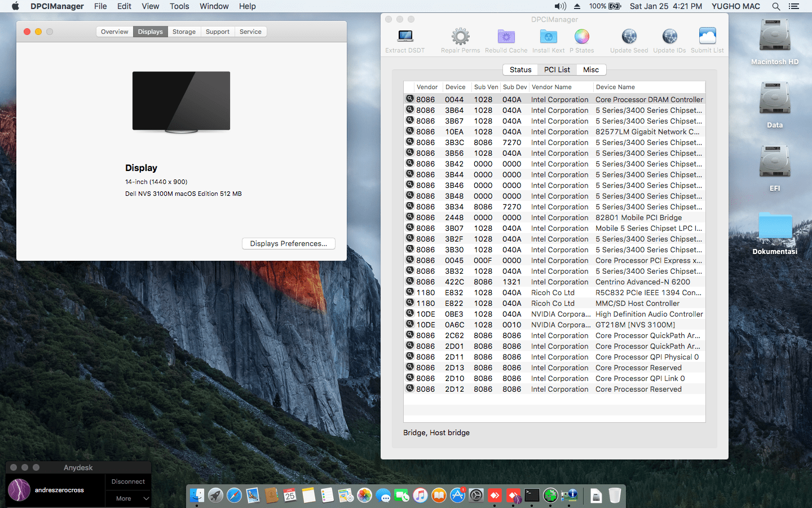
Task: Switch to the Status tab in DPCIManager
Action: point(520,69)
